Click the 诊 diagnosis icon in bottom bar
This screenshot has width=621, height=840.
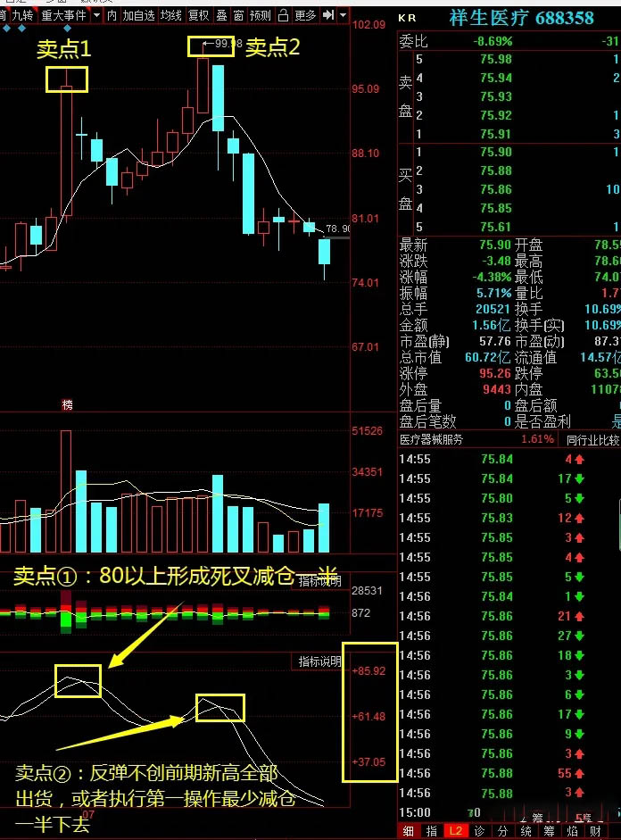pos(480,830)
